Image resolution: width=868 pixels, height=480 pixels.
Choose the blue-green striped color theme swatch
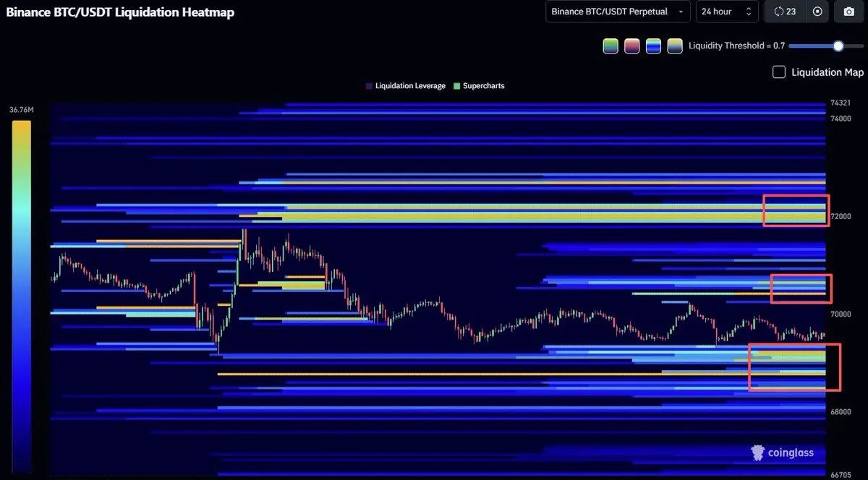653,46
